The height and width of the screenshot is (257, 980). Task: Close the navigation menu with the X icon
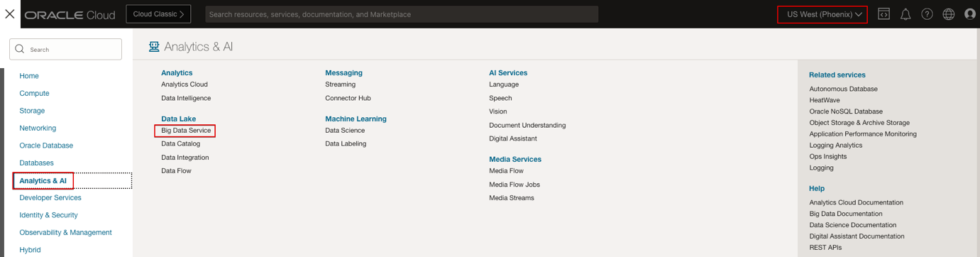coord(10,13)
